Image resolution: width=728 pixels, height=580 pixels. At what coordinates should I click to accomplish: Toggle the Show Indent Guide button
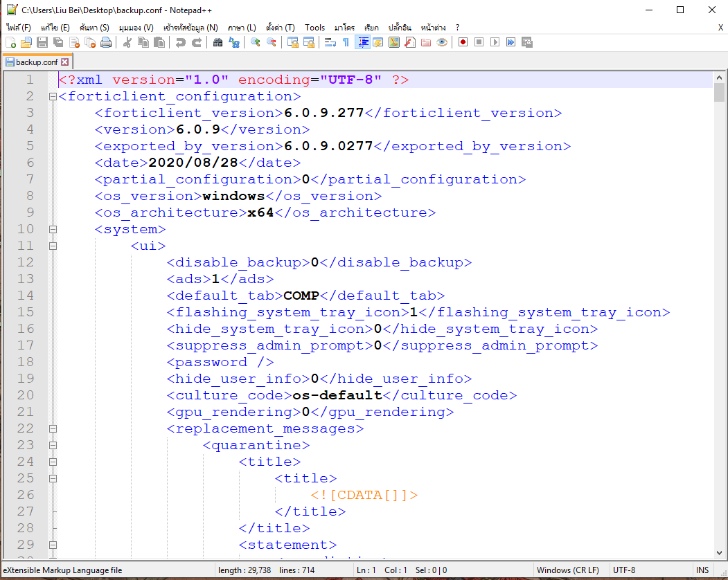(x=362, y=43)
